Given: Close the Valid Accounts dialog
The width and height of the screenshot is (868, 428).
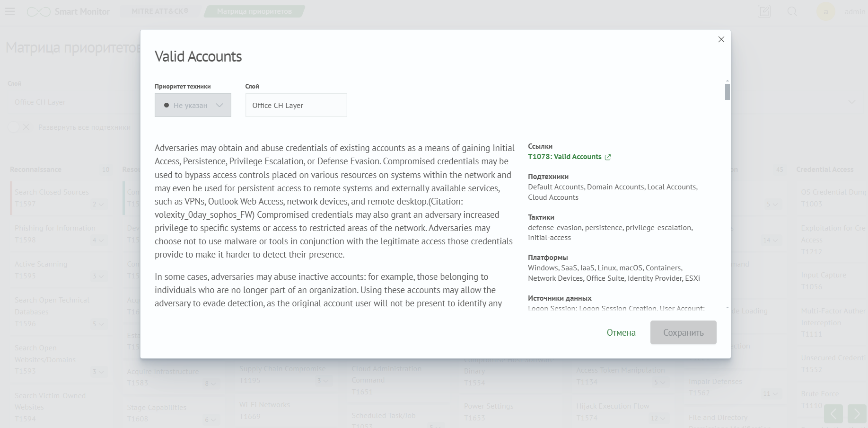Looking at the screenshot, I should point(721,39).
